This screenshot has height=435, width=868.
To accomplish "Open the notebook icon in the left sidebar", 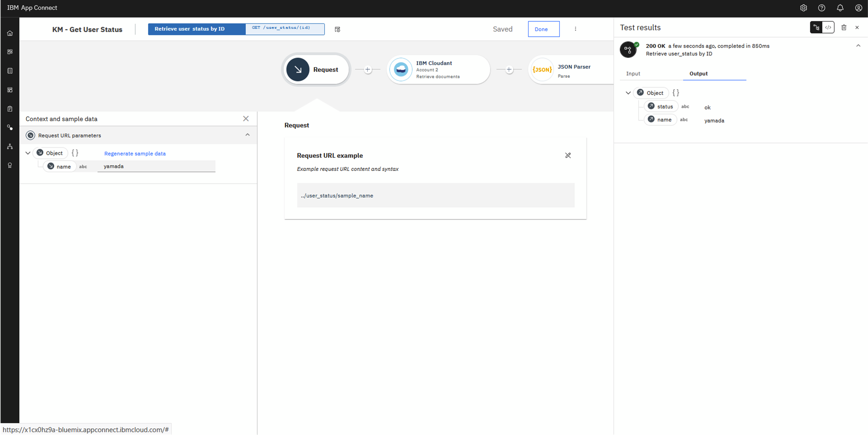I will (10, 71).
